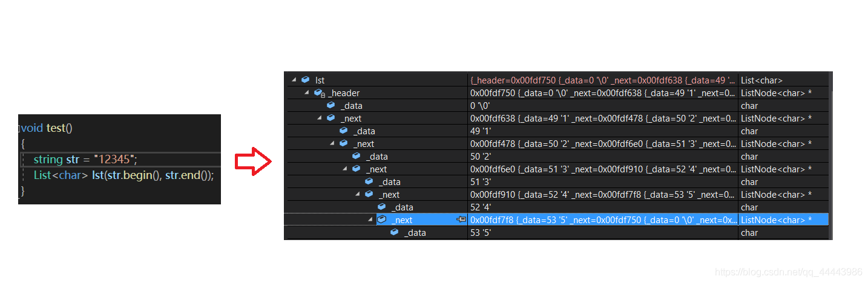Click the highlighted value starting 0x00fdf7f8 {_data=53
The width and height of the screenshot is (868, 283).
click(603, 220)
